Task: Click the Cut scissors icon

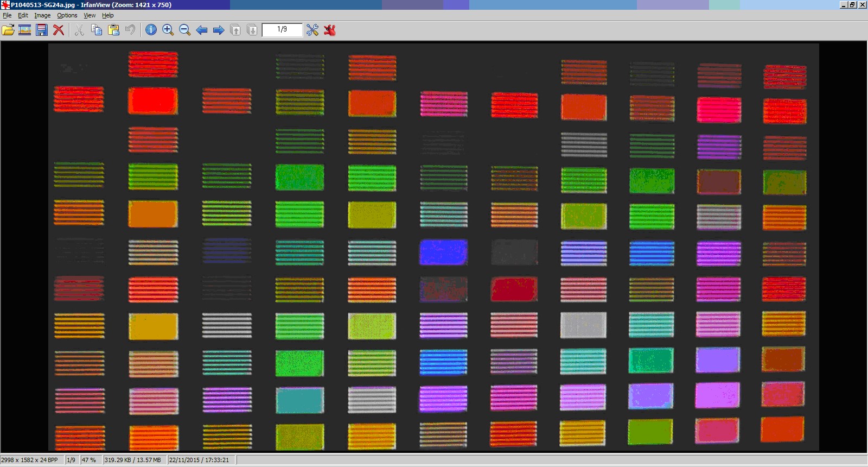Action: 79,30
